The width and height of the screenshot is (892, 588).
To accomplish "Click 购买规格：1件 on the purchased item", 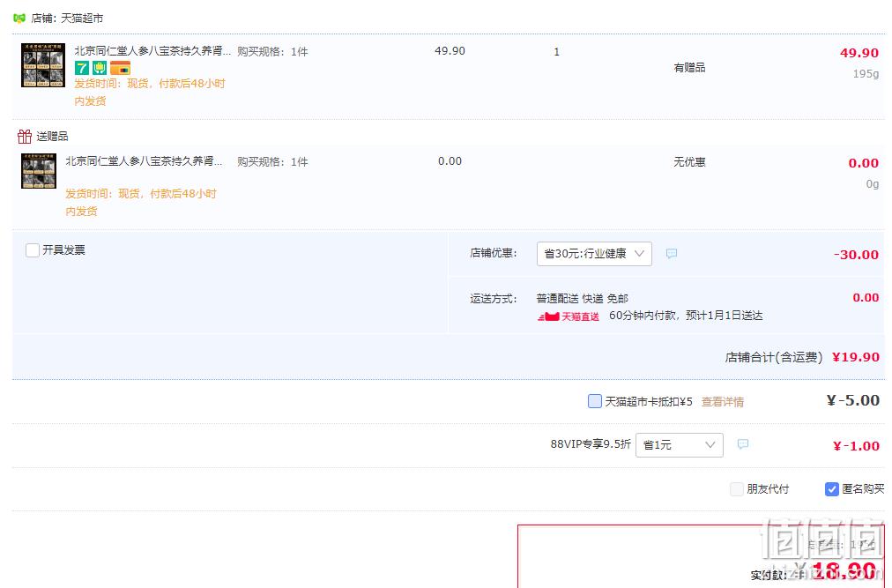I will [x=272, y=52].
